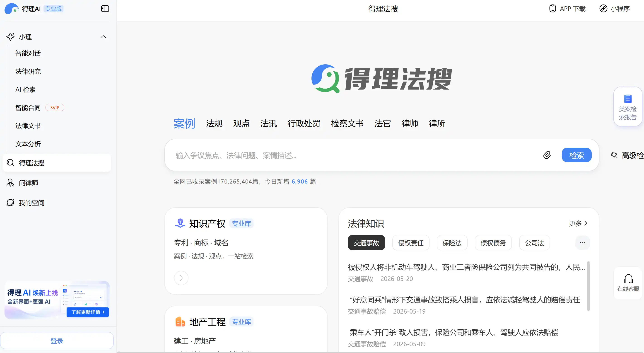Focus the case search input field
644x353 pixels.
point(355,155)
